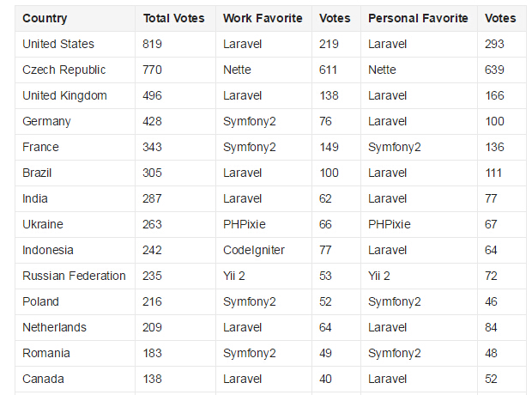The image size is (532, 395).
Task: Click total votes value 819
Action: click(152, 44)
